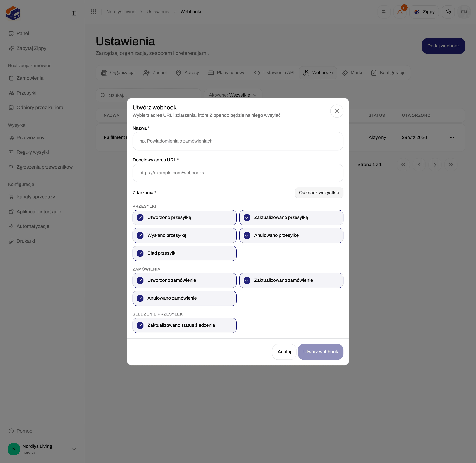Open alerts warning icon with badge 12

point(400,12)
